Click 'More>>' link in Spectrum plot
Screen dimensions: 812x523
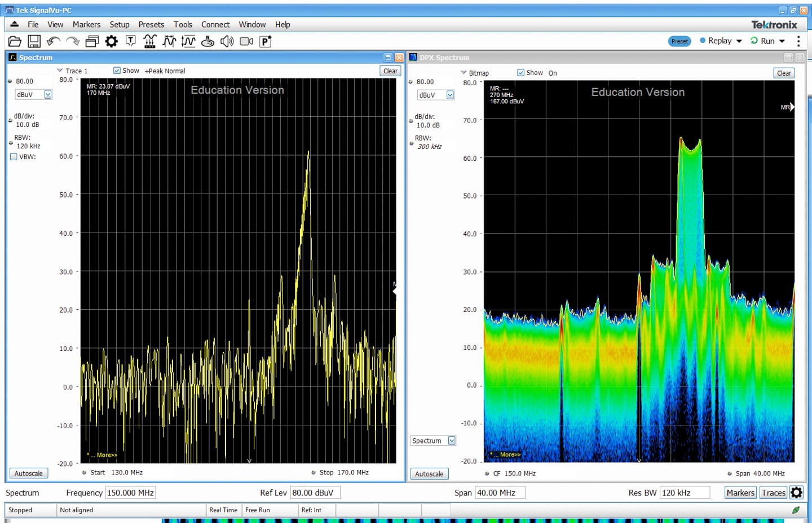click(x=107, y=455)
